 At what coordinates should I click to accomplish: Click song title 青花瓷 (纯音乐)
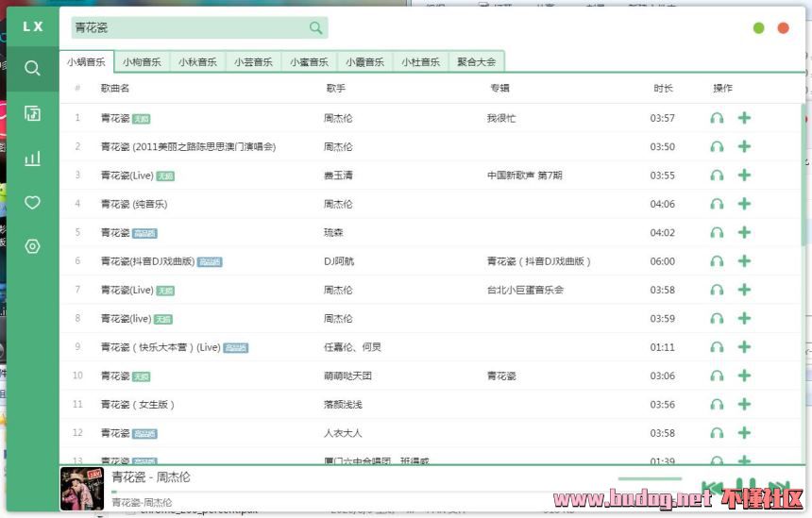[x=134, y=204]
